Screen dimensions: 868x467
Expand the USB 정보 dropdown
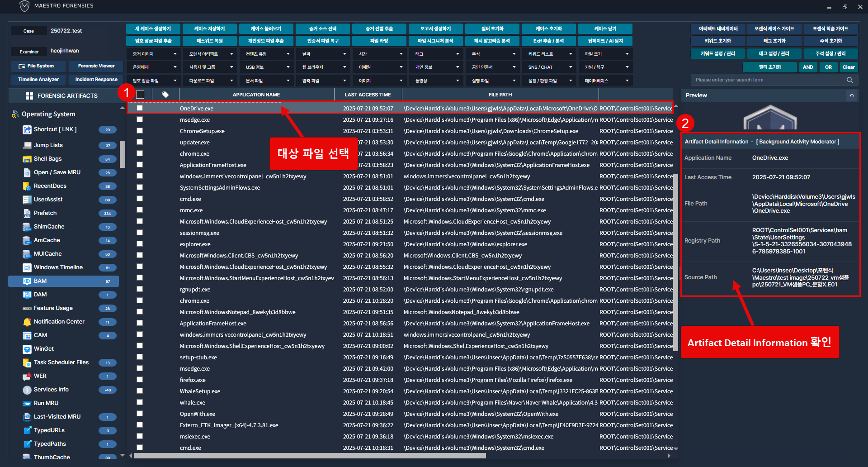click(267, 67)
